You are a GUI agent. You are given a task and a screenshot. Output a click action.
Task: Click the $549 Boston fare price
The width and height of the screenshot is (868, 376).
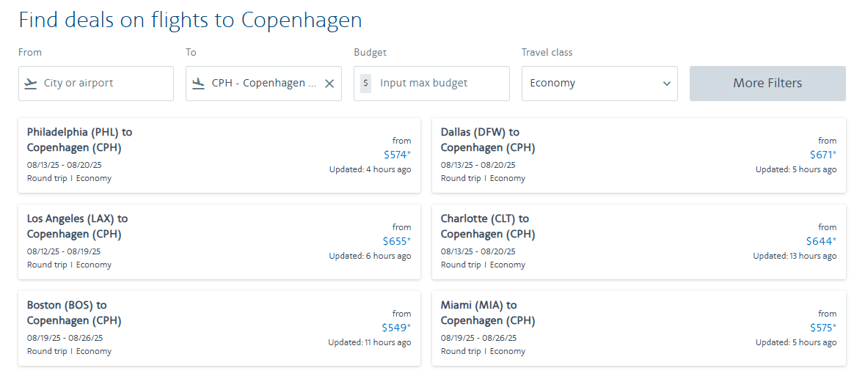click(x=396, y=328)
